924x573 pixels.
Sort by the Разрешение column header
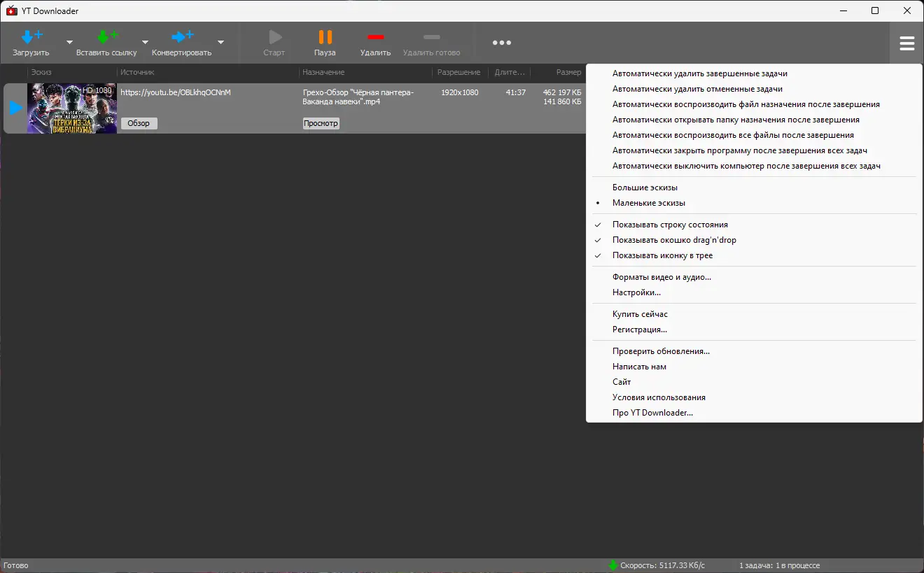(459, 72)
